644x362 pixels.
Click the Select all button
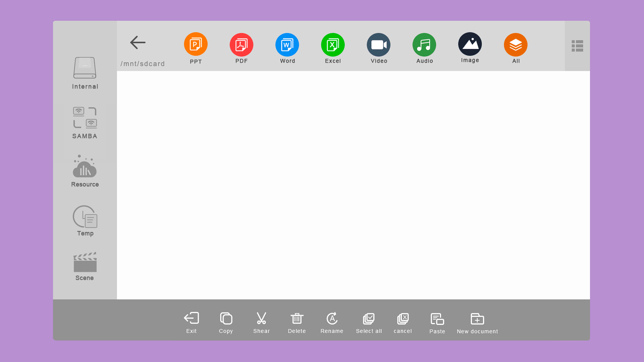coord(369,322)
